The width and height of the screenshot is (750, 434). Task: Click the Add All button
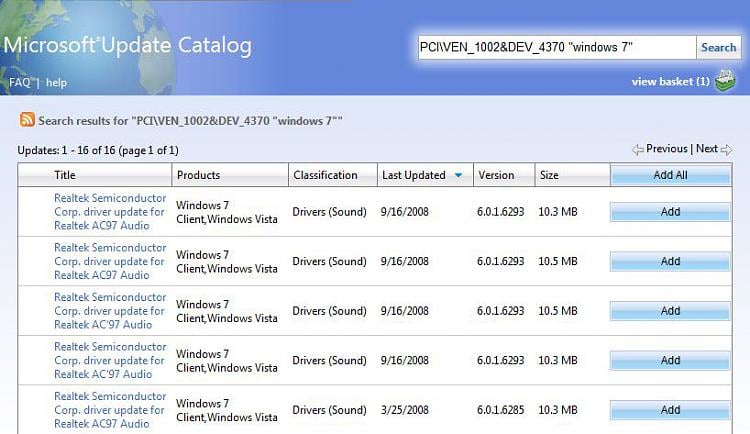(x=671, y=175)
